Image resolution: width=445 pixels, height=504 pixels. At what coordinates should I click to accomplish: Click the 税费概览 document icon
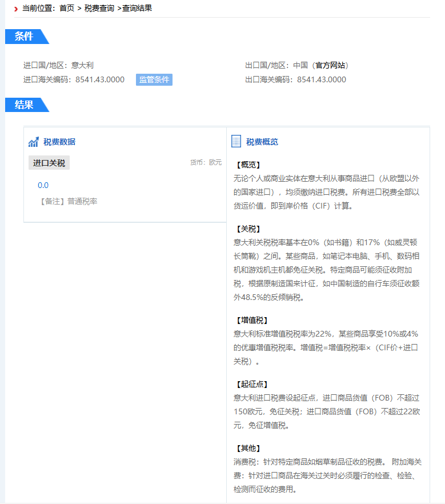pyautogui.click(x=236, y=142)
